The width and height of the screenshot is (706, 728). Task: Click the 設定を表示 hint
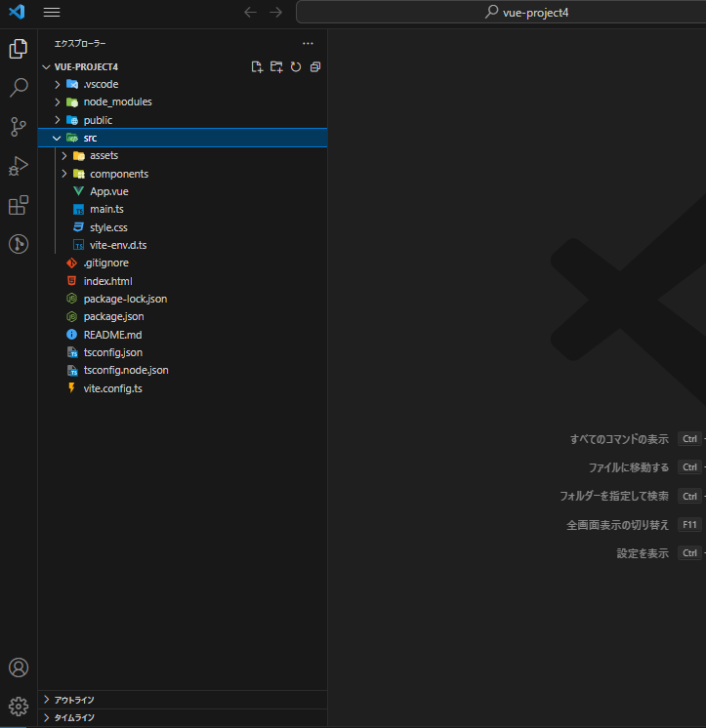pos(643,553)
